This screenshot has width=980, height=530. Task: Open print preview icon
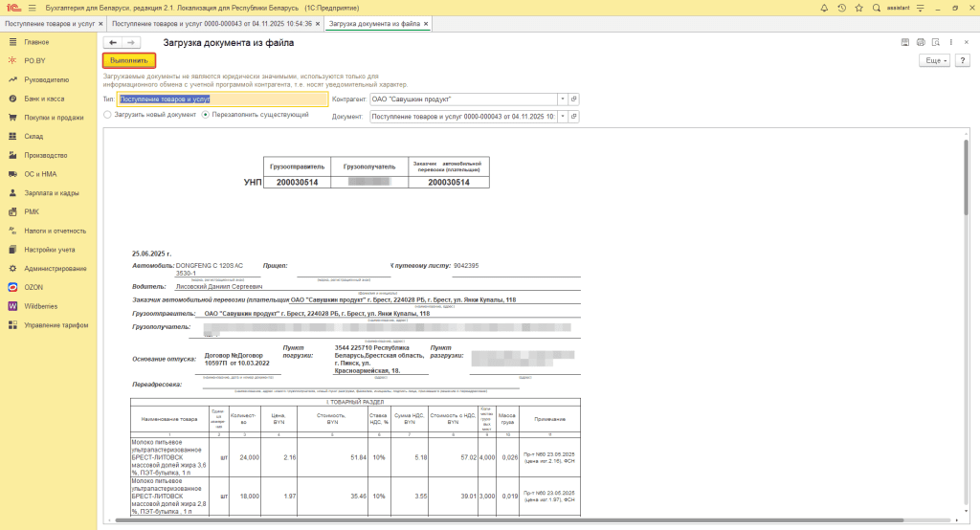(x=936, y=43)
